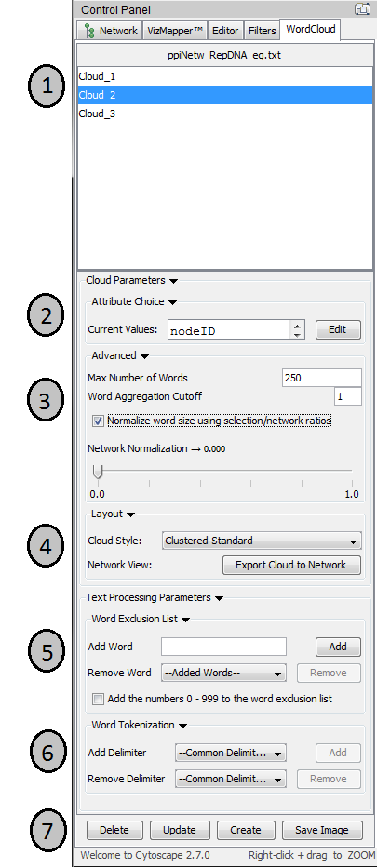The image size is (377, 868).
Task: Collapse the Text Processing Parameters arrow
Action: (220, 598)
